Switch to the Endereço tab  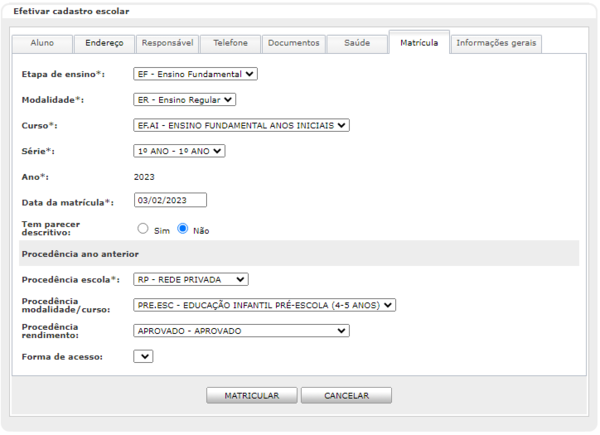click(104, 44)
